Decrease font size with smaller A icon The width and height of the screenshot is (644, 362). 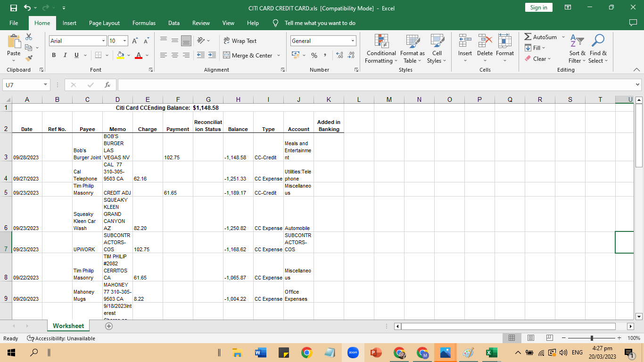[x=147, y=41]
